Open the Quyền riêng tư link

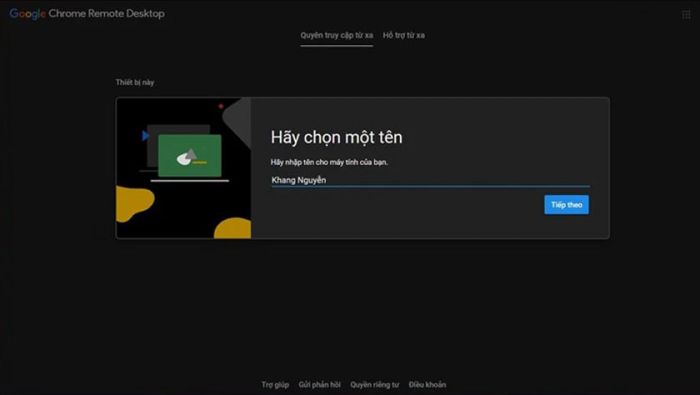click(374, 384)
